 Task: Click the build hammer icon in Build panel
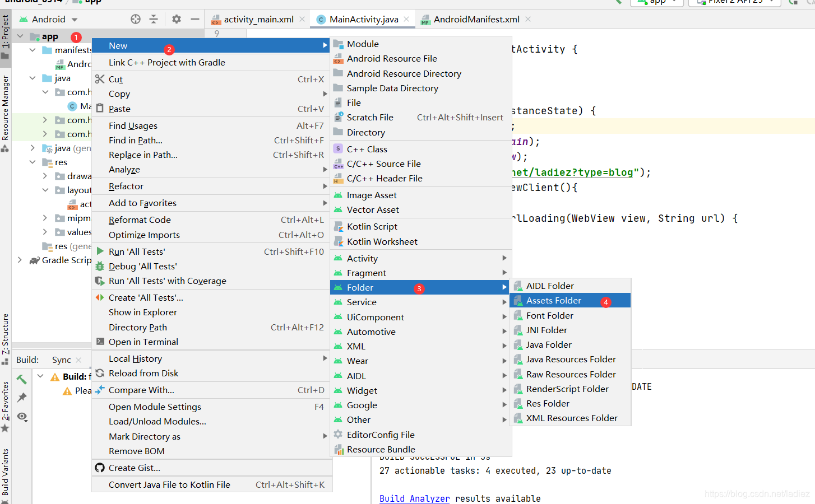pyautogui.click(x=22, y=379)
